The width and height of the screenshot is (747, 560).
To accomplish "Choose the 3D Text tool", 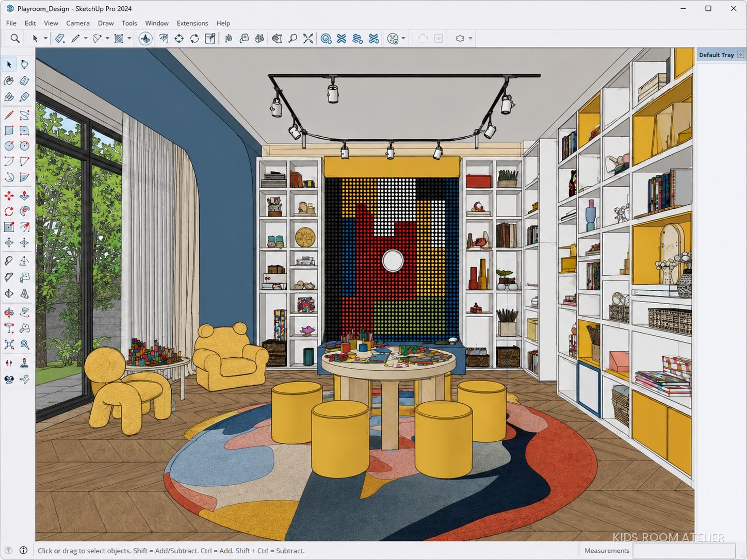I will click(x=24, y=293).
